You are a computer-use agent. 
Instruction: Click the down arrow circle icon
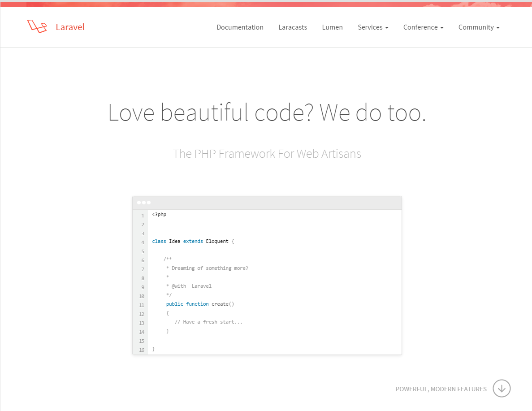pos(502,388)
